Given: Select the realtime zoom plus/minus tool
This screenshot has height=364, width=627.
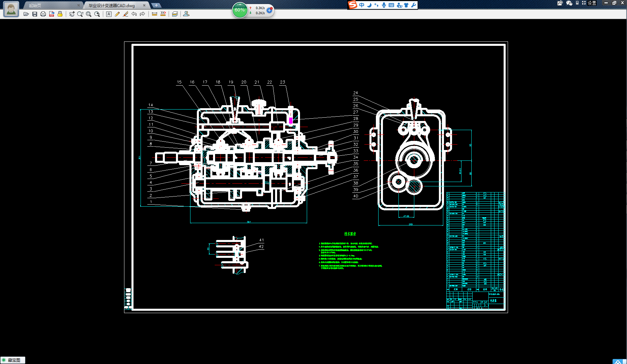Looking at the screenshot, I should [80, 14].
